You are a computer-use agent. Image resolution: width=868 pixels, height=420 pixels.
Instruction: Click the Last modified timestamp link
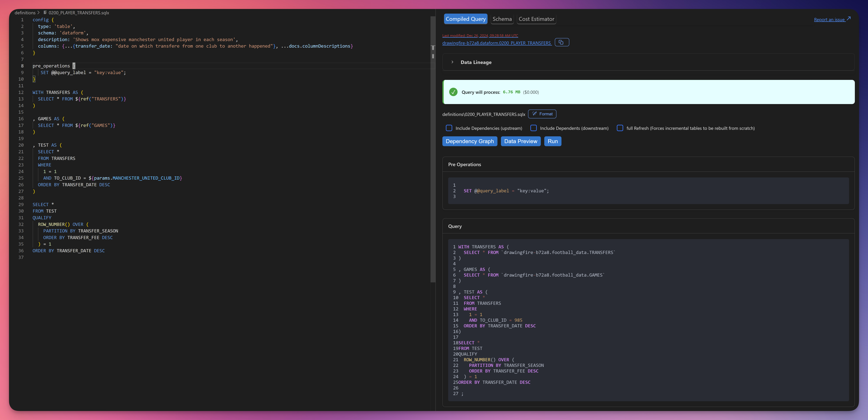point(480,35)
